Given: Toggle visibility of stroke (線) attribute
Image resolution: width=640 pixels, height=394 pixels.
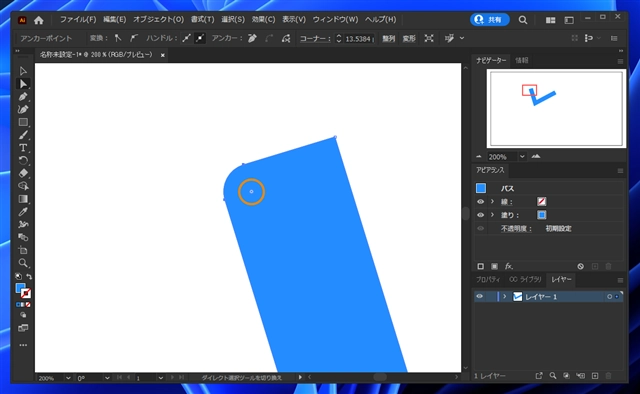Looking at the screenshot, I should pyautogui.click(x=480, y=202).
